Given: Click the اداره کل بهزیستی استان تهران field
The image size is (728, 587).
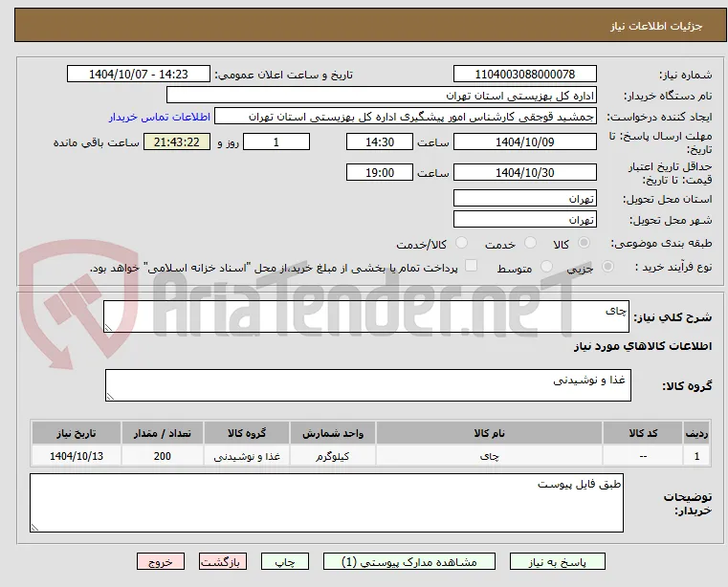Looking at the screenshot, I should pyautogui.click(x=381, y=96).
